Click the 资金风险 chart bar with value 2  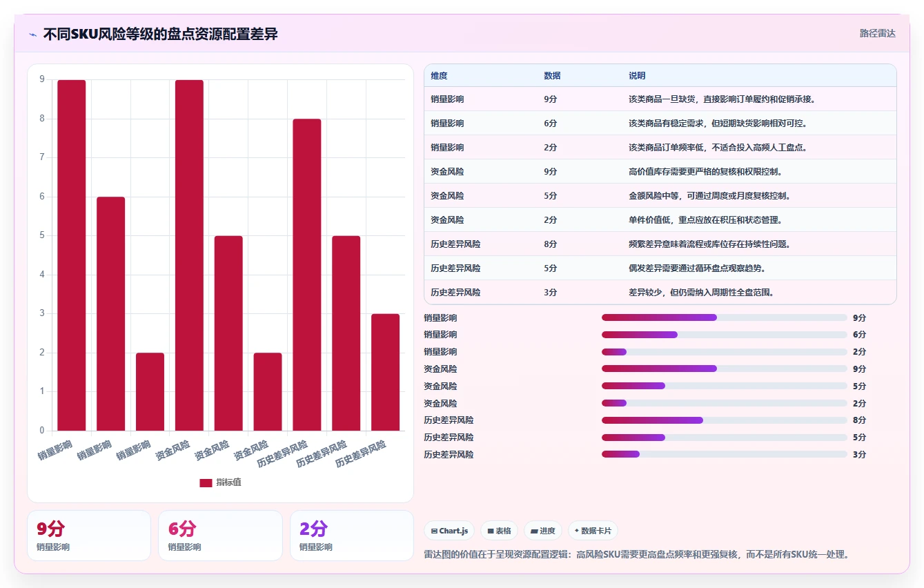268,392
